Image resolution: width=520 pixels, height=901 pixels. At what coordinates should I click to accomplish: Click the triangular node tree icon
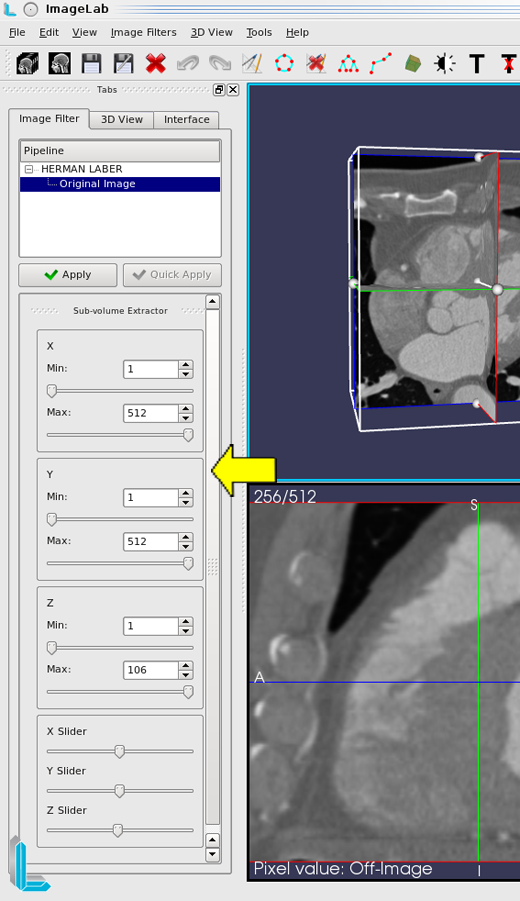tap(348, 63)
